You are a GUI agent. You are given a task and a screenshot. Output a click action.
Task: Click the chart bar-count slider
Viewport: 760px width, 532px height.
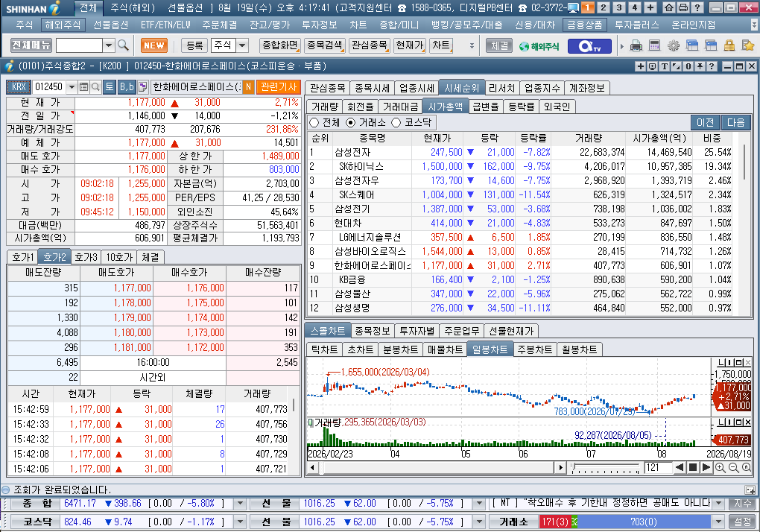coord(605,468)
